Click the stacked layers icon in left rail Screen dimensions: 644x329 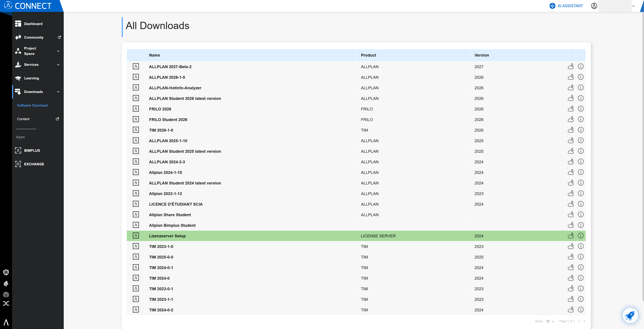pyautogui.click(x=6, y=294)
